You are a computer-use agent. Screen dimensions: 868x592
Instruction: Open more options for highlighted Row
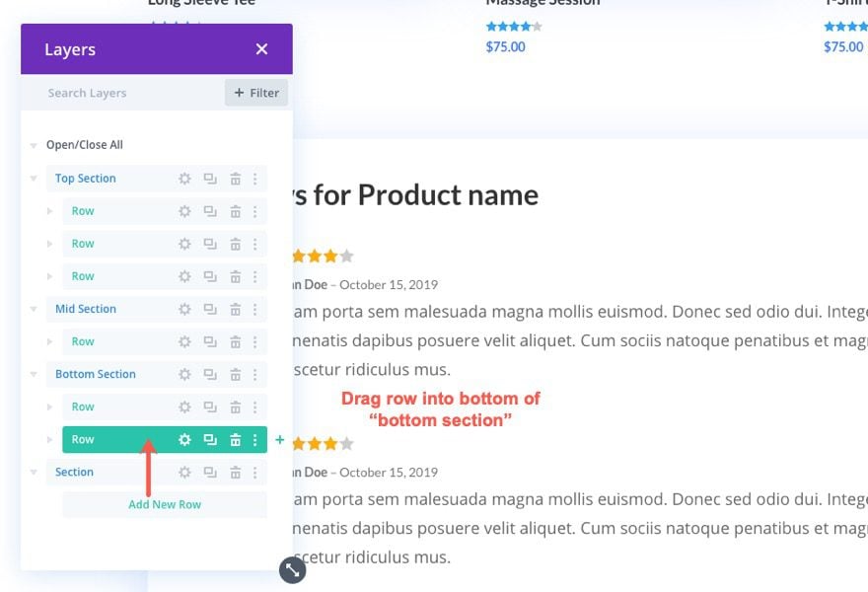[255, 440]
